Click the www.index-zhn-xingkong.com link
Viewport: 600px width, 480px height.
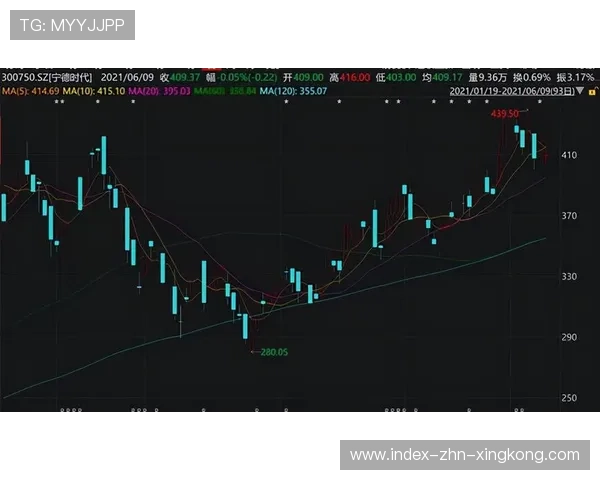[x=464, y=455]
